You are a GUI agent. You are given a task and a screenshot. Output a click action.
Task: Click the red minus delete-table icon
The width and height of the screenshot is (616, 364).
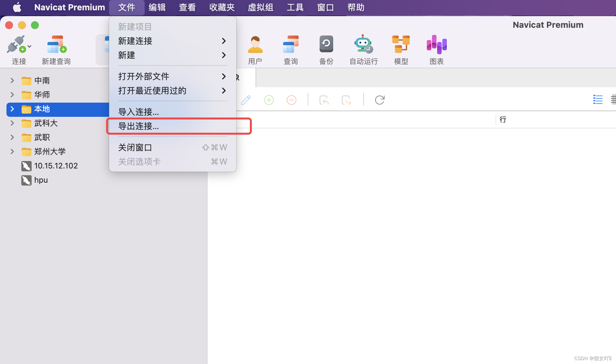[292, 100]
